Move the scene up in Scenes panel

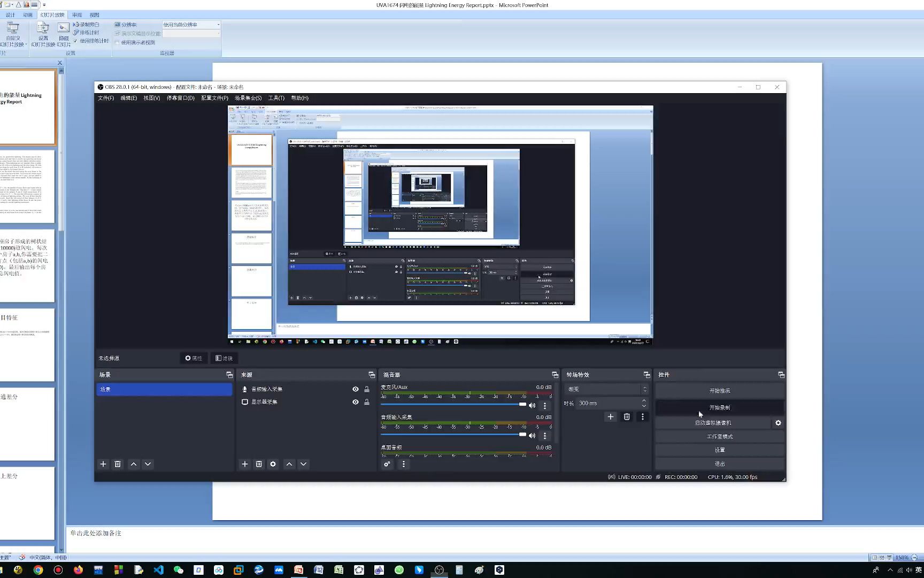click(x=134, y=464)
